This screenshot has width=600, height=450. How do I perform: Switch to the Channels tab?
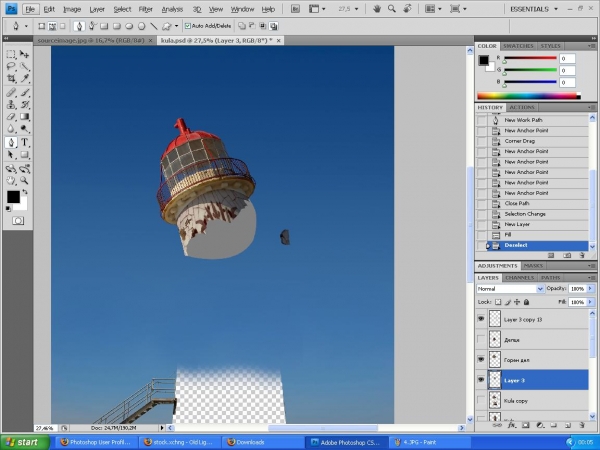[519, 277]
